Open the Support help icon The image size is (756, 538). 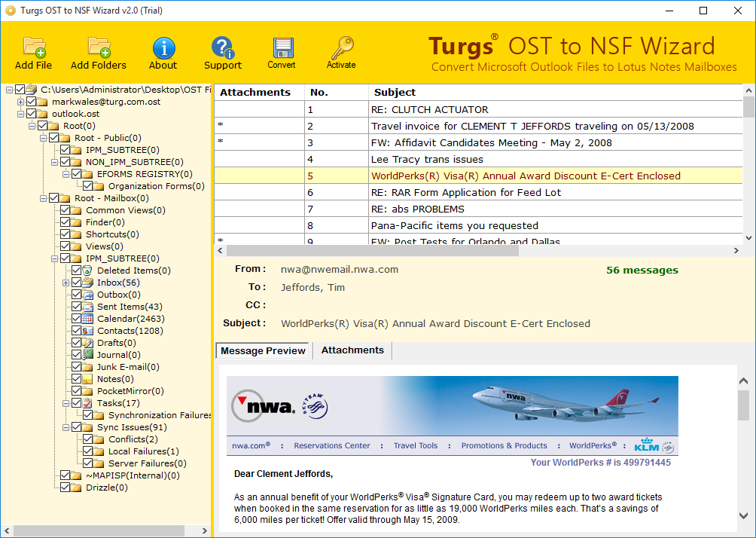point(222,47)
